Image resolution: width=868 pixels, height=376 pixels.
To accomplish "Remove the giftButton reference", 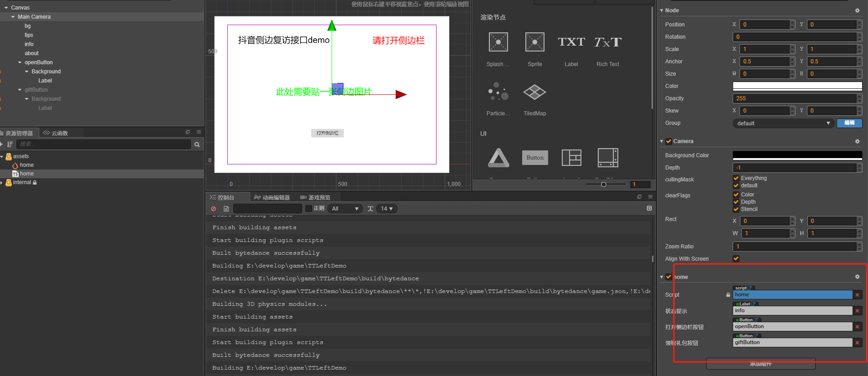I will [857, 343].
